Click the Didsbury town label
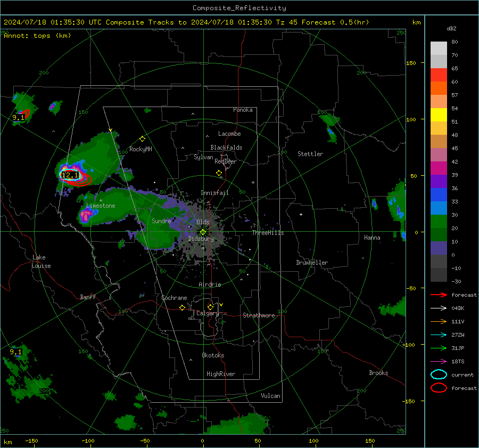The height and width of the screenshot is (448, 479). [201, 239]
